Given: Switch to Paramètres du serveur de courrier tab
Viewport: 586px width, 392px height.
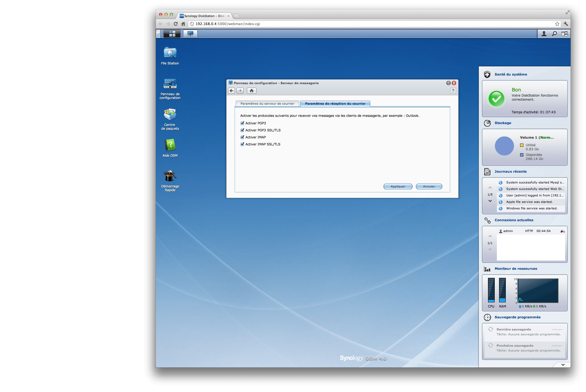Looking at the screenshot, I should point(267,104).
